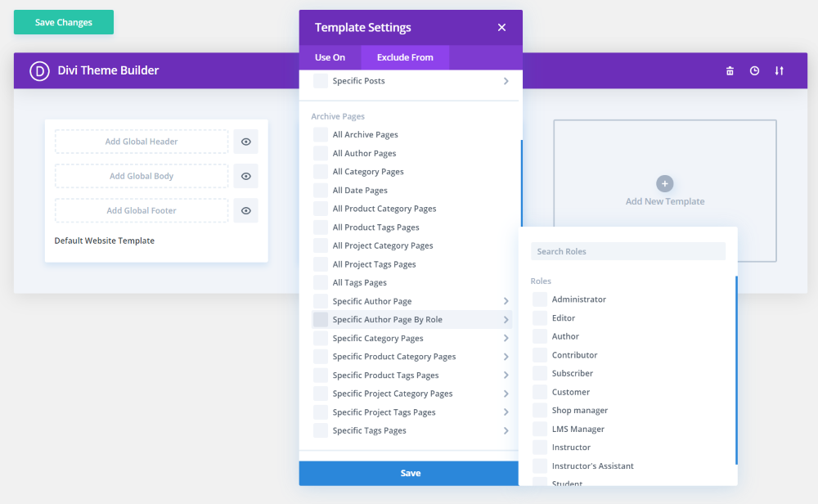This screenshot has height=504, width=818.
Task: Expand Specific Product Tags Pages arrow
Action: [506, 375]
